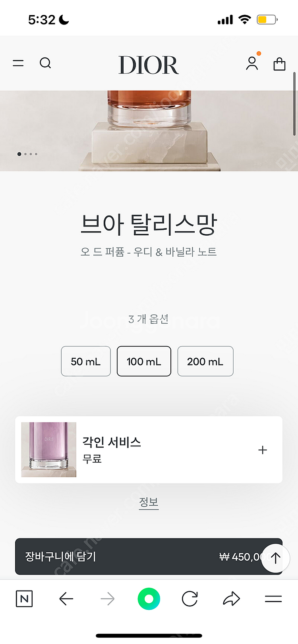
Task: Open browser menu lines icon
Action: 273,599
